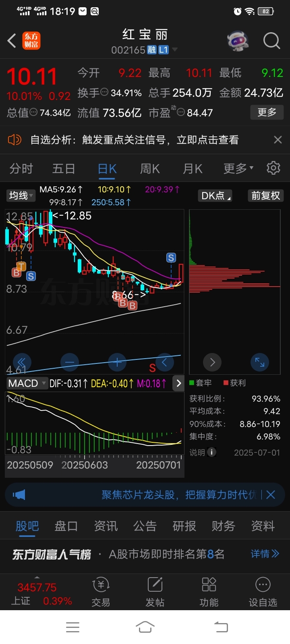
Task: Tap Android recent apps menu button
Action: (72, 627)
